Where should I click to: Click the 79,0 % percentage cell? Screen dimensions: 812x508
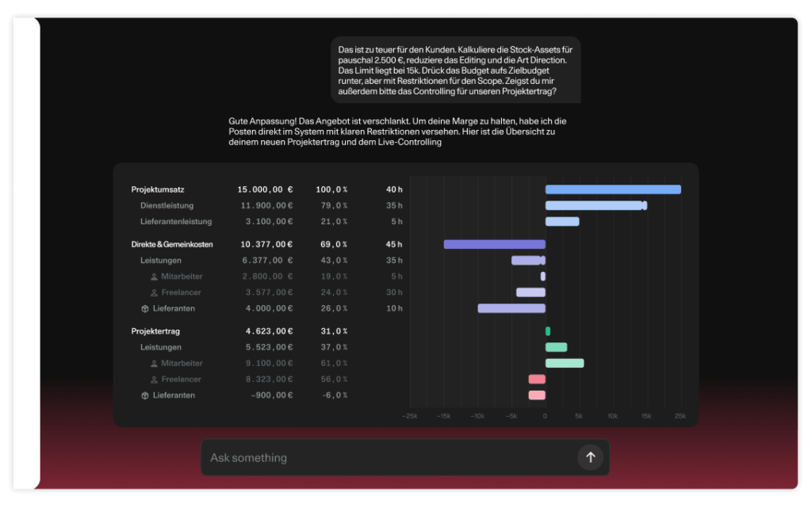click(x=334, y=205)
